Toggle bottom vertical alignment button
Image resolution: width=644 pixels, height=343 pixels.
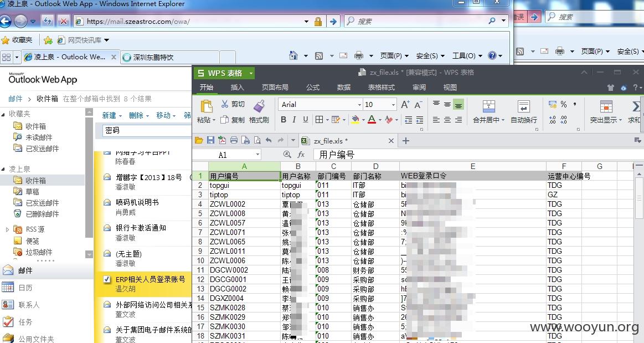point(458,105)
